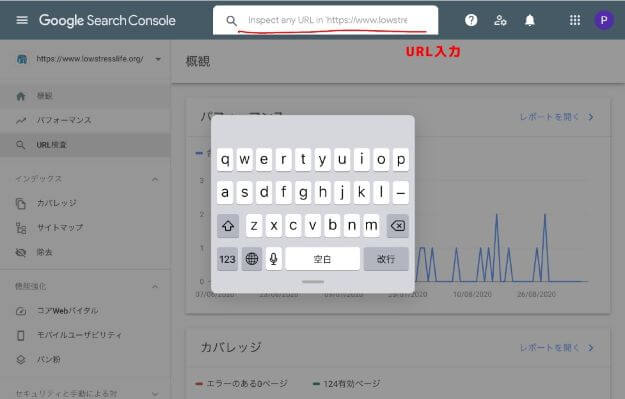
Task: Grab the floating keyboard bottom handle bar
Action: tap(313, 282)
